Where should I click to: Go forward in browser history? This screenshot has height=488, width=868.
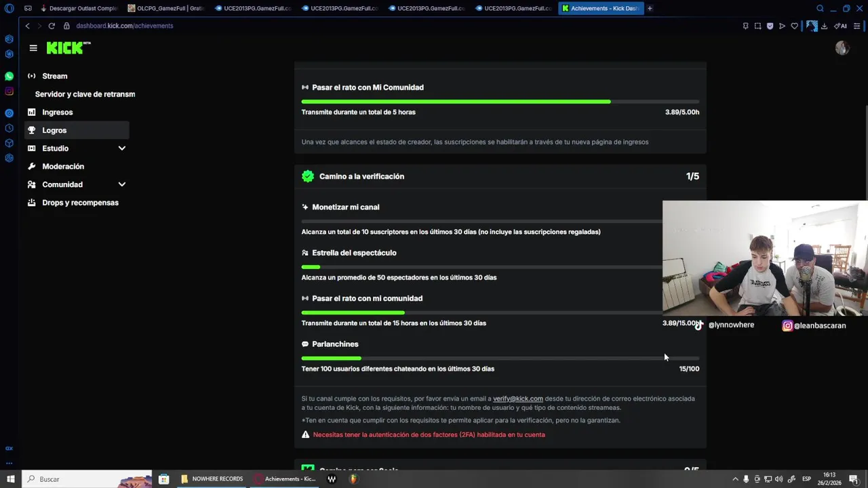[x=39, y=26]
